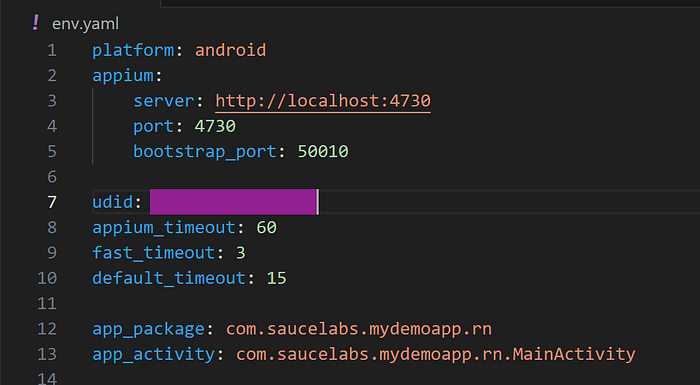Click the 'udid' key on line 7
This screenshot has width=700, height=385.
pos(112,202)
